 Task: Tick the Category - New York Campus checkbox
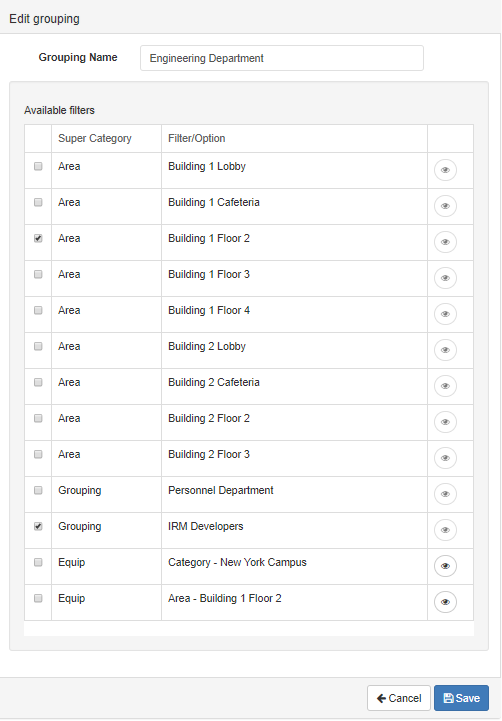(38, 562)
